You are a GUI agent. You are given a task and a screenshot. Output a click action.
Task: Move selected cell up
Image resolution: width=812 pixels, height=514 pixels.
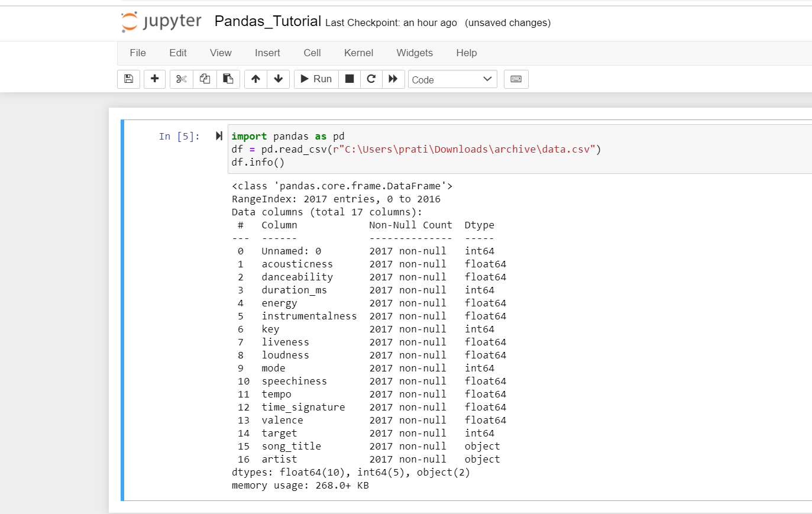point(255,79)
